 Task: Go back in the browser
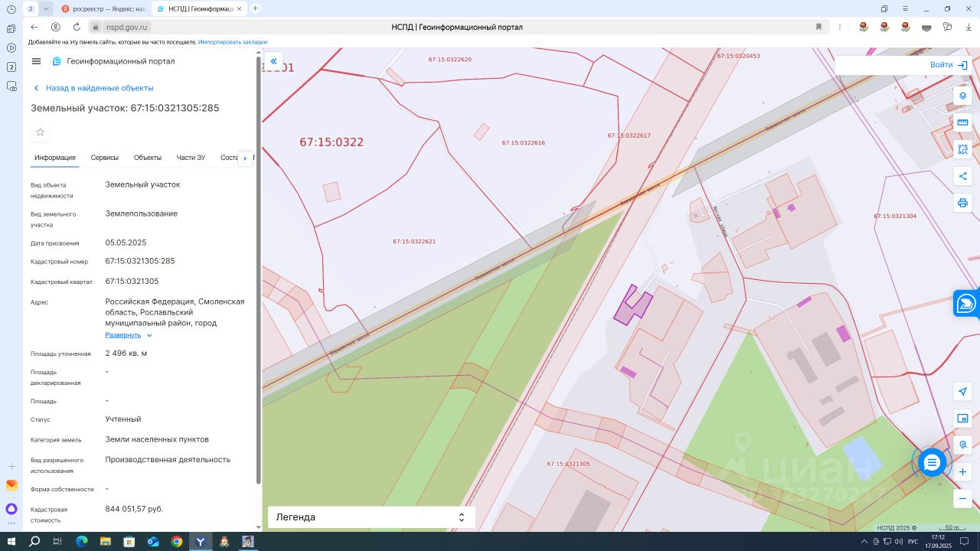tap(34, 27)
